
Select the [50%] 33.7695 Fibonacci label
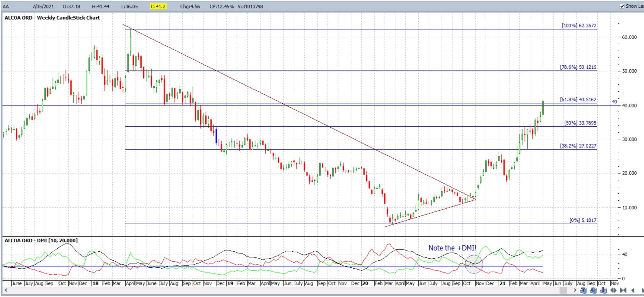tap(580, 123)
